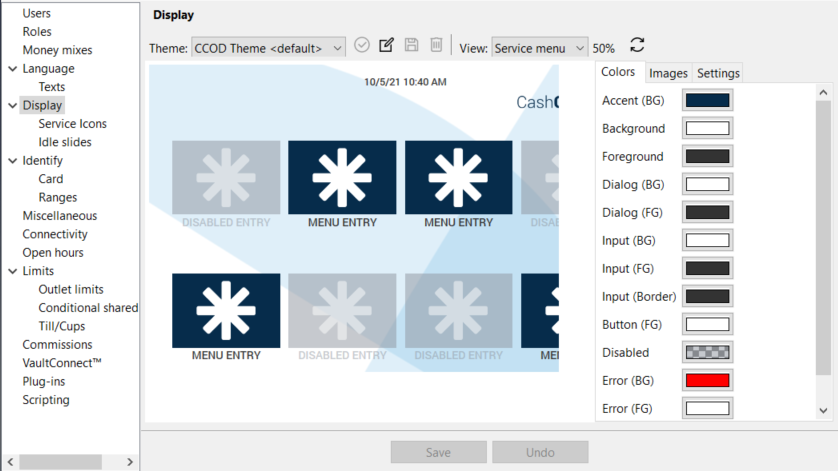Select VaultConnect in the tree
Image resolution: width=838 pixels, height=471 pixels.
(x=61, y=363)
